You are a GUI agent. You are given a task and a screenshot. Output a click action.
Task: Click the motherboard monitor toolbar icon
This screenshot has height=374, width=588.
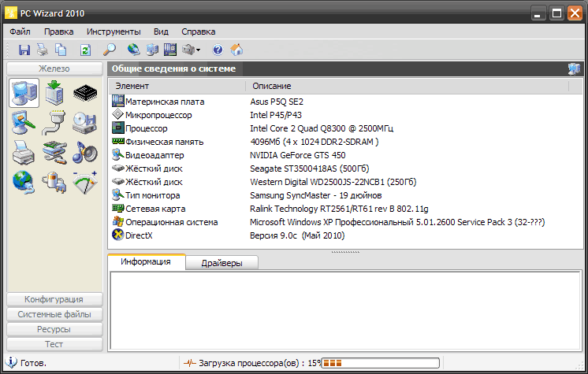170,50
